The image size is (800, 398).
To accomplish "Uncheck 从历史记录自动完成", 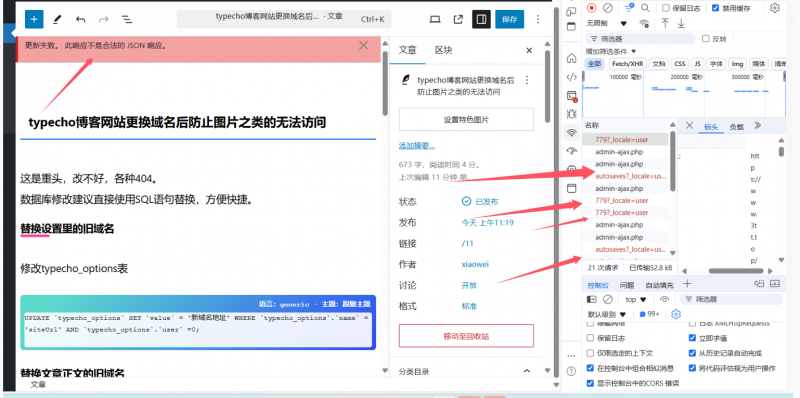I will pos(692,353).
